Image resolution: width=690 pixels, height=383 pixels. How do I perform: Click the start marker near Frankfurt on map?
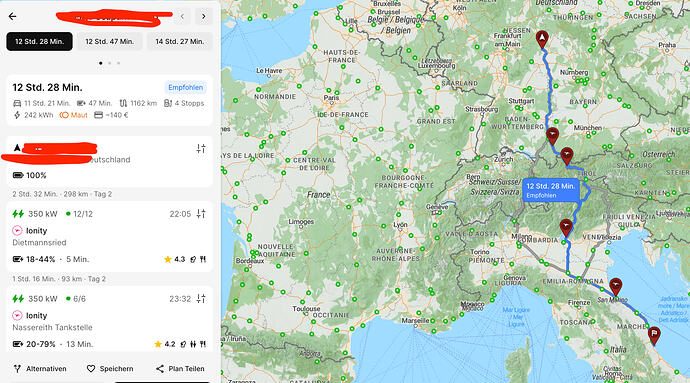[x=542, y=39]
